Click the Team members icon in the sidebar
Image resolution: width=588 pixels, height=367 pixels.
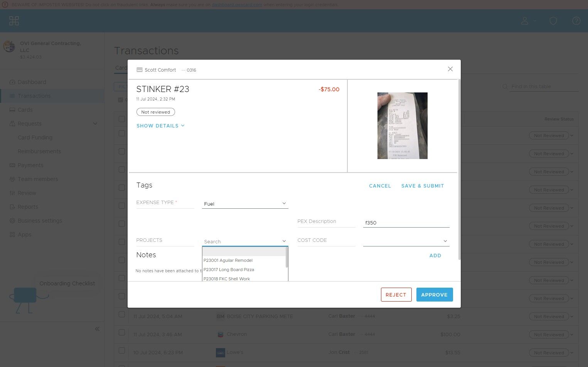point(12,179)
